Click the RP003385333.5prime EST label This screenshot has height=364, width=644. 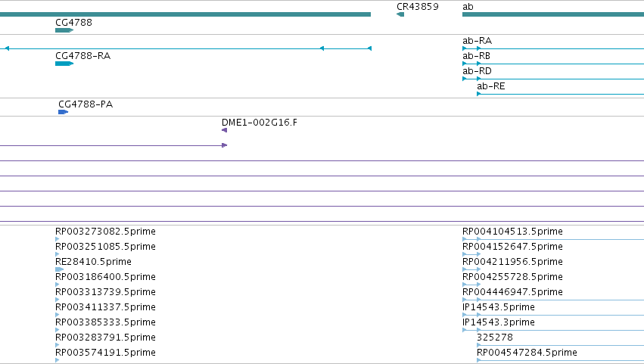point(105,322)
